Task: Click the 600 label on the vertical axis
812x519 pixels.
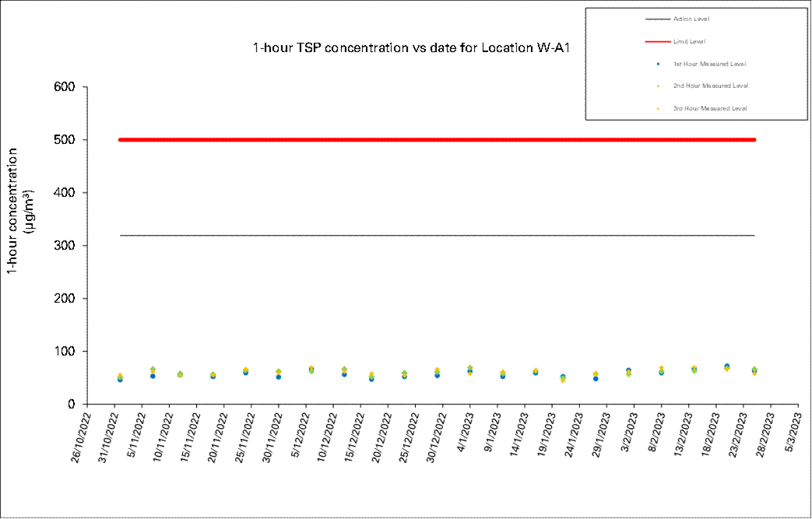Action: 64,87
